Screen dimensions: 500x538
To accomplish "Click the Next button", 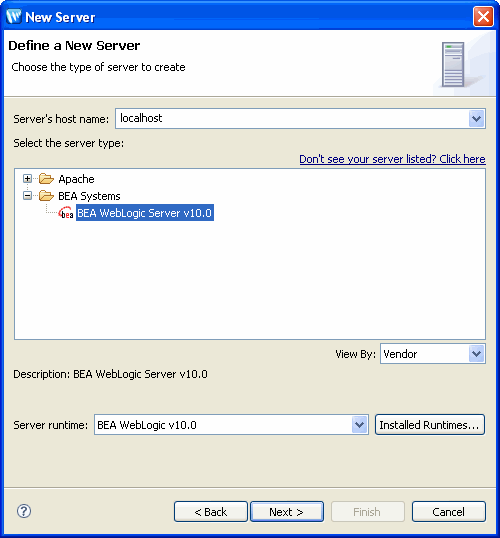I will [x=287, y=512].
